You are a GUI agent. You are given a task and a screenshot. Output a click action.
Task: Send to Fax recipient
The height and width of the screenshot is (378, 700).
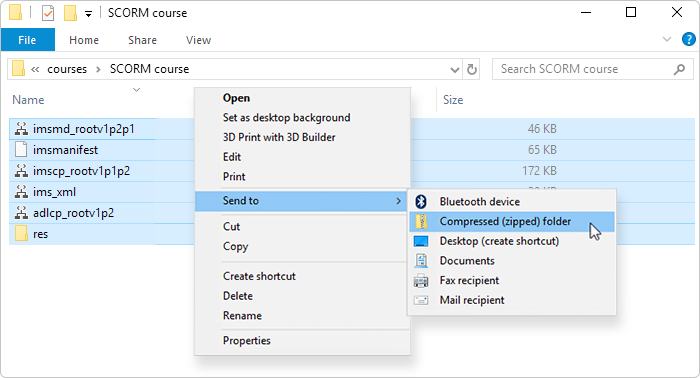[x=512, y=280]
